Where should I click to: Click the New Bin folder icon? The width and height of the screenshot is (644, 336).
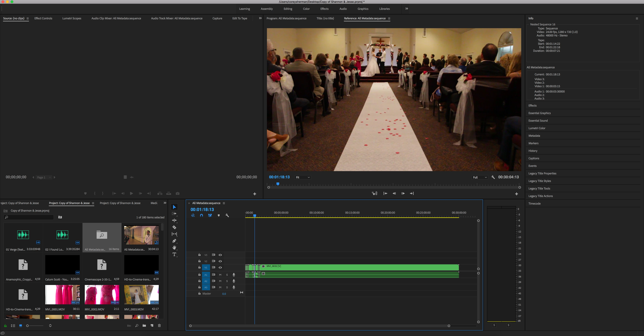pyautogui.click(x=144, y=325)
